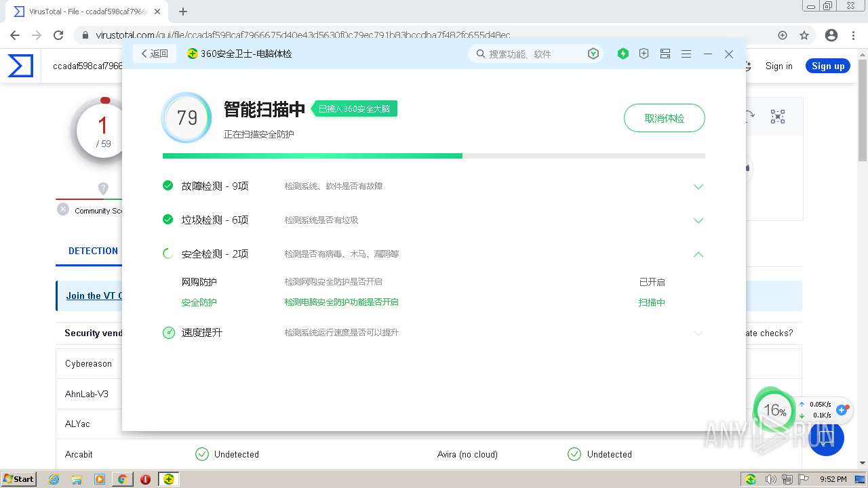The width and height of the screenshot is (868, 488).
Task: Click the volume speaker tray icon
Action: click(x=771, y=479)
